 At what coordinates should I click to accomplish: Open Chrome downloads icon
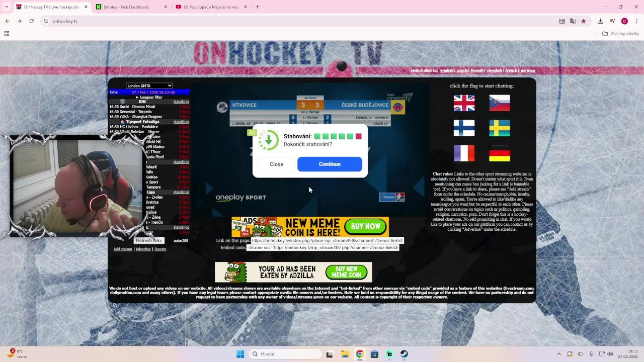pos(600,21)
